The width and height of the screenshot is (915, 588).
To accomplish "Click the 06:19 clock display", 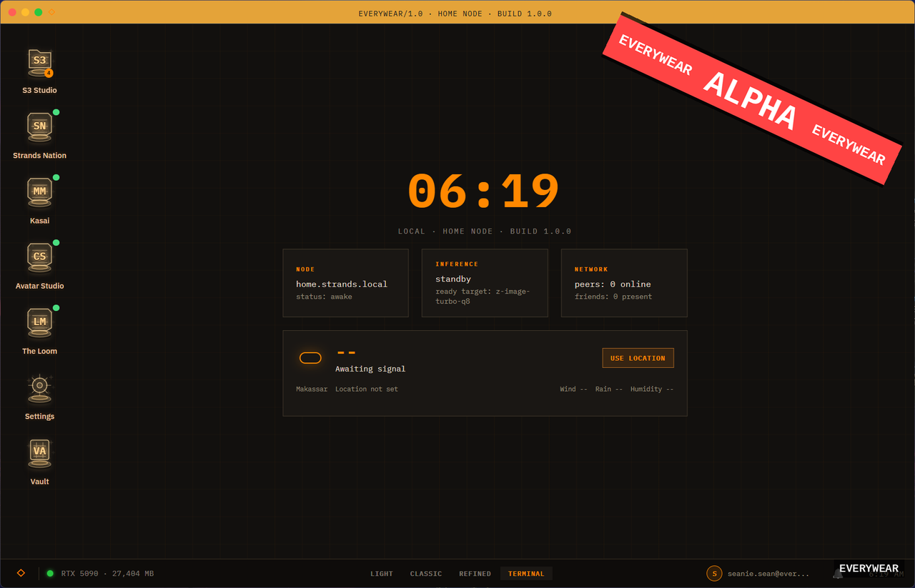I will click(484, 192).
